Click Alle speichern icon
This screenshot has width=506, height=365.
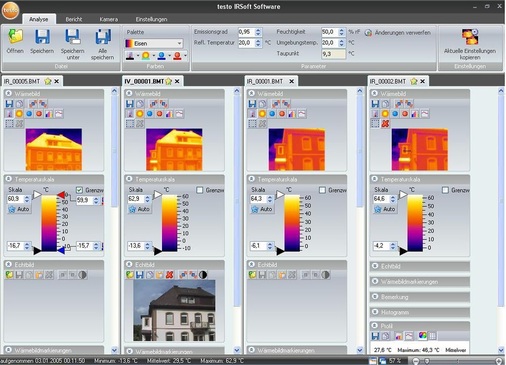103,37
